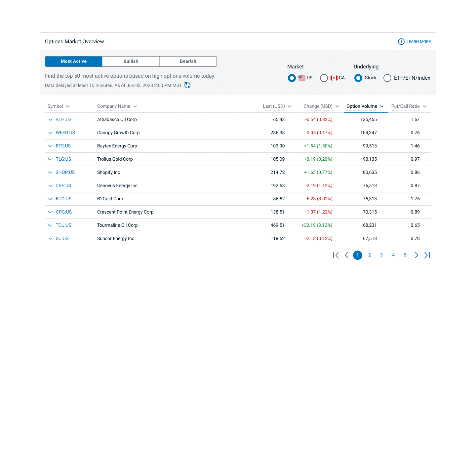This screenshot has height=476, width=476.
Task: Switch to the Bearish tab
Action: click(x=188, y=61)
